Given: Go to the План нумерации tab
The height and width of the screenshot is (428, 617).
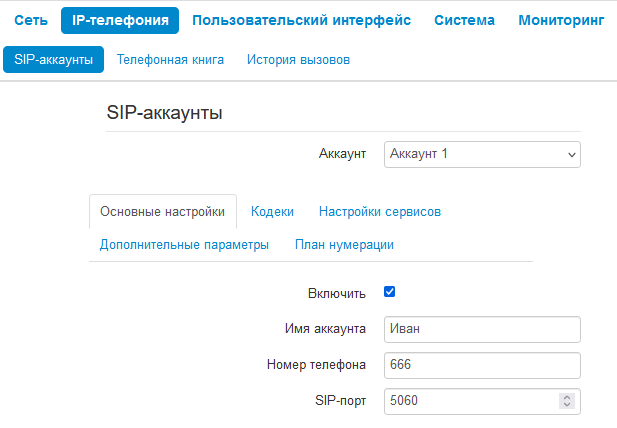Looking at the screenshot, I should pos(344,245).
